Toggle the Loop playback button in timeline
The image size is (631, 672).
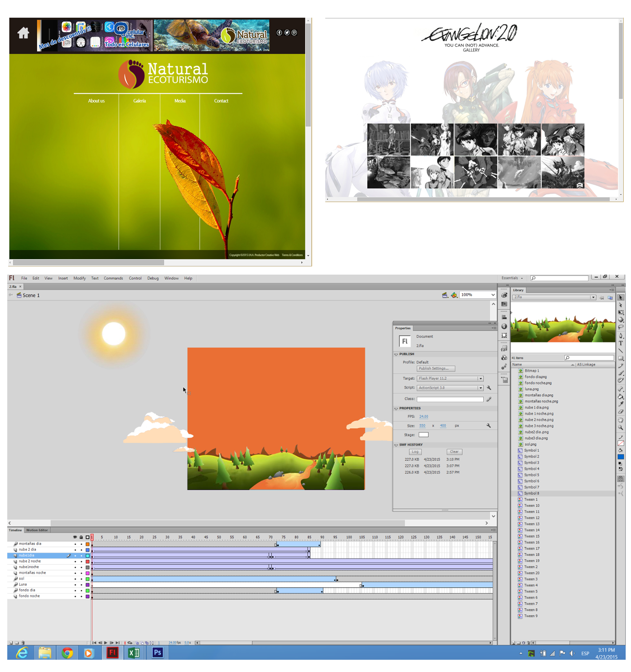(130, 643)
